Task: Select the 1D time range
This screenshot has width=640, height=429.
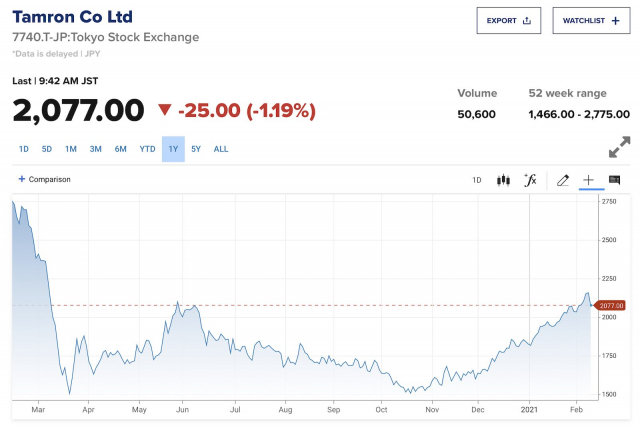Action: (x=23, y=149)
